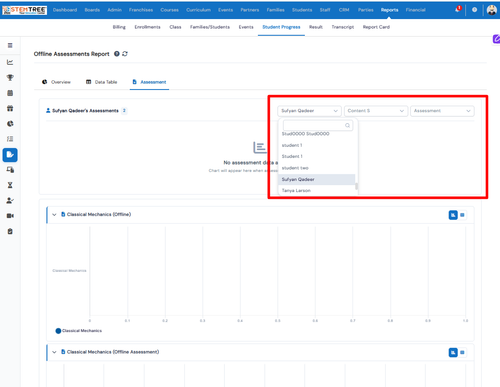Click the help icon beside Offline Assessments Report

pyautogui.click(x=117, y=54)
